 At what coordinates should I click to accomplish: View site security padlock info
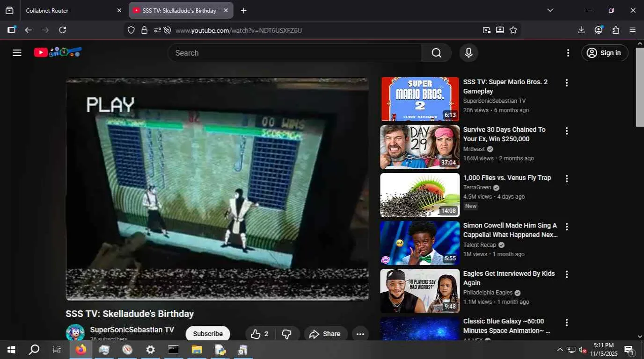point(144,30)
